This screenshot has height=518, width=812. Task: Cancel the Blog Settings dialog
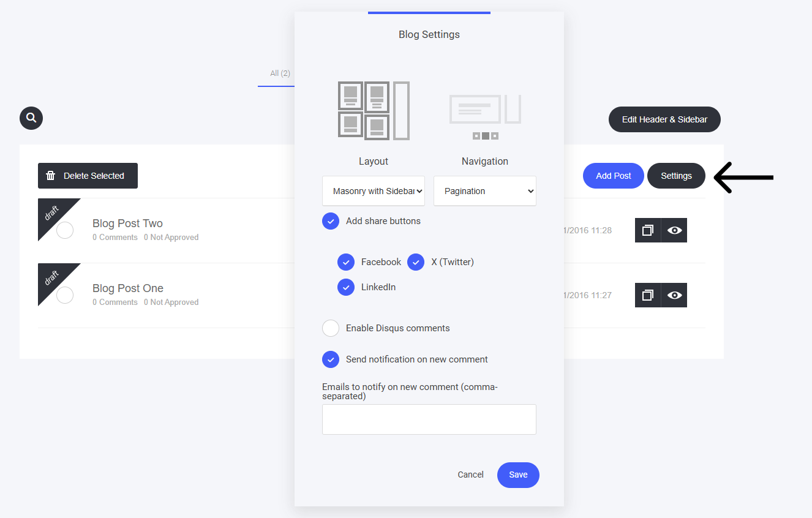471,475
